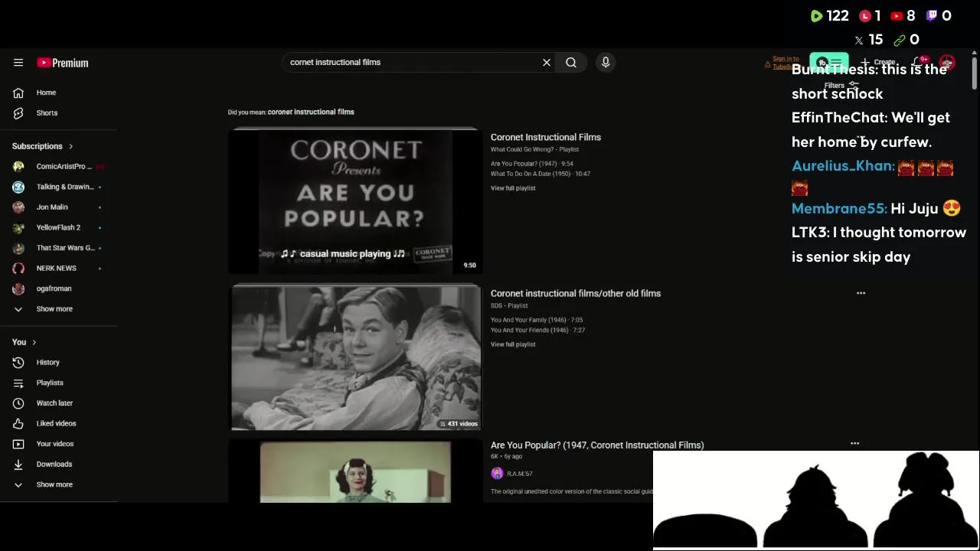The width and height of the screenshot is (980, 551).
Task: Start voice search with microphone
Action: (x=606, y=63)
